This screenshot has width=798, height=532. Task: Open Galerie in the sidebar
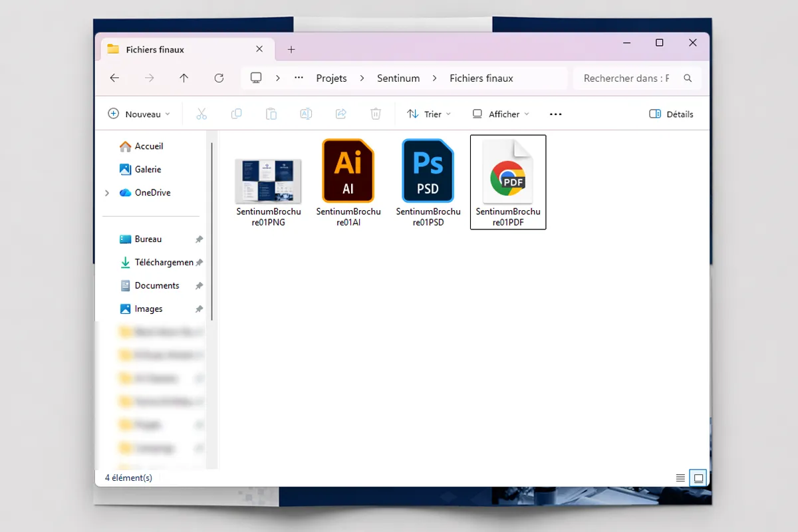tap(140, 170)
